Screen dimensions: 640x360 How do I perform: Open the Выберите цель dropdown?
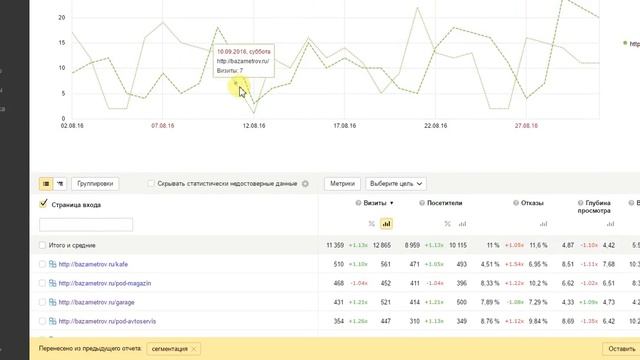tap(396, 184)
